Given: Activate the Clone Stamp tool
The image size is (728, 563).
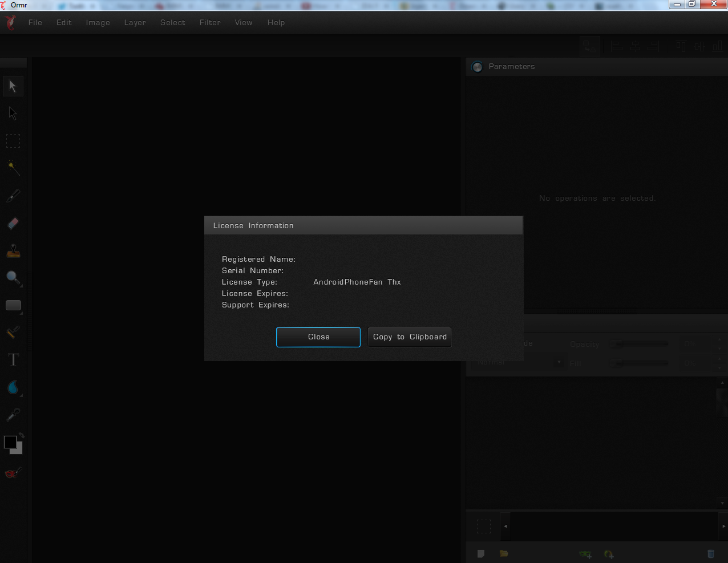Looking at the screenshot, I should tap(13, 250).
